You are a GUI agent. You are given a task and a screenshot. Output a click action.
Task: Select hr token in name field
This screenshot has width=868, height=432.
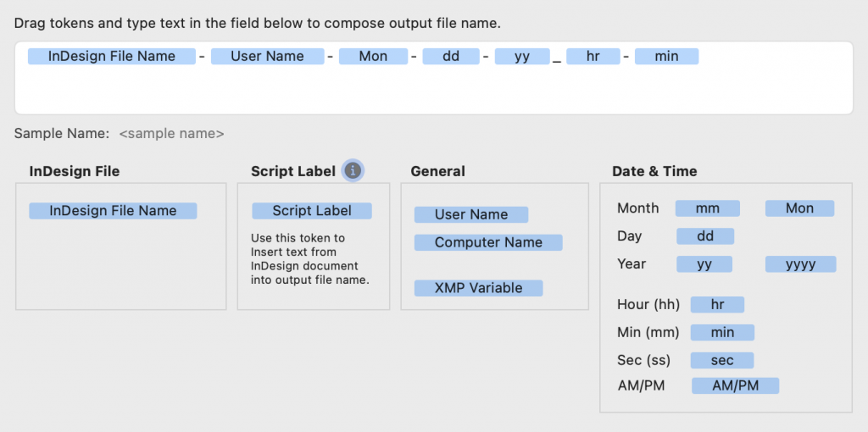pos(593,57)
